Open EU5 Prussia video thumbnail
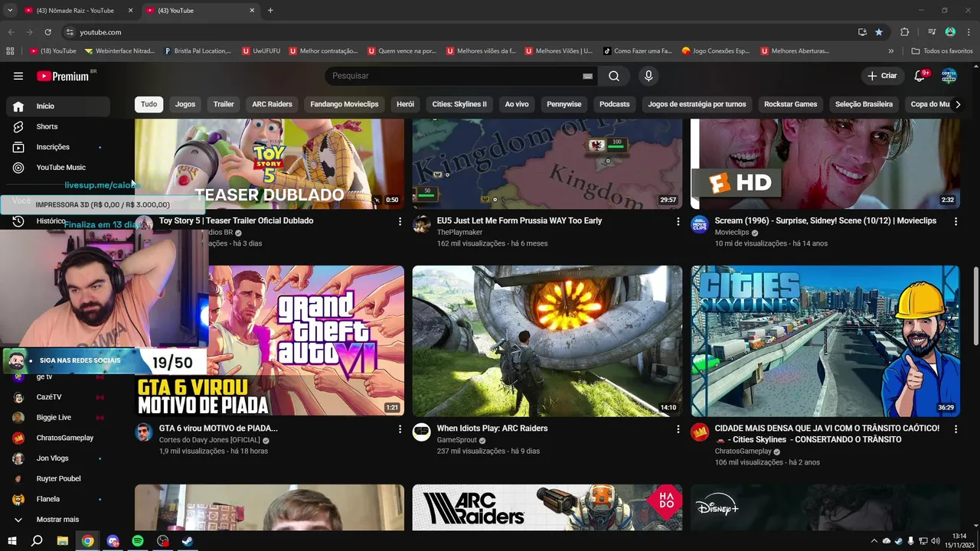The width and height of the screenshot is (980, 551). click(x=547, y=164)
